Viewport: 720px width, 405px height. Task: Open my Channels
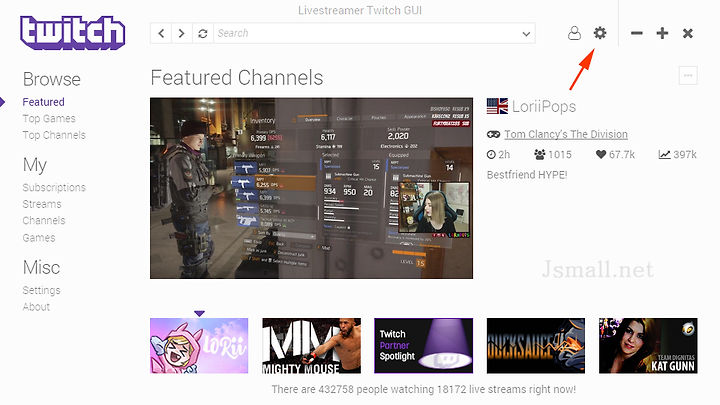[44, 220]
